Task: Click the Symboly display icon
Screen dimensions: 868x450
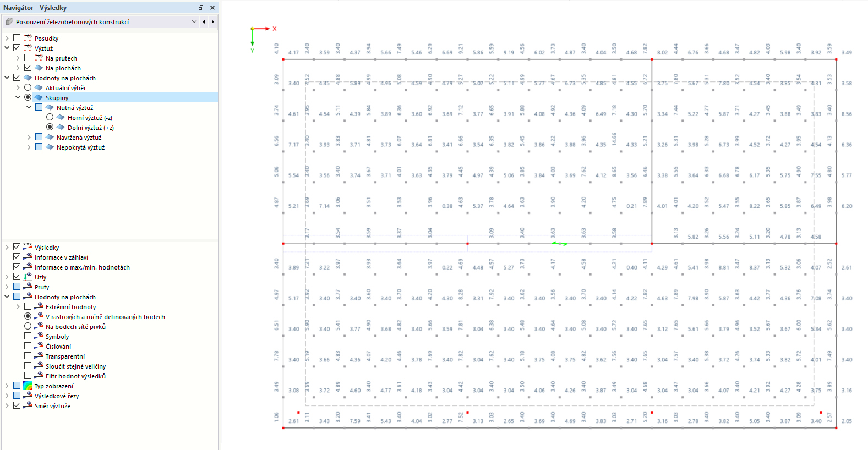Action: click(39, 336)
